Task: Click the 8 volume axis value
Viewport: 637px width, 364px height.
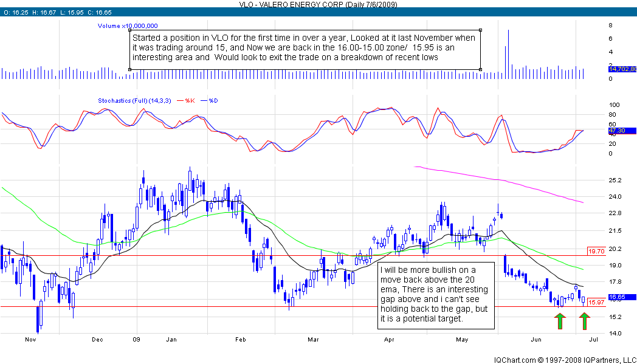Action: click(x=611, y=26)
